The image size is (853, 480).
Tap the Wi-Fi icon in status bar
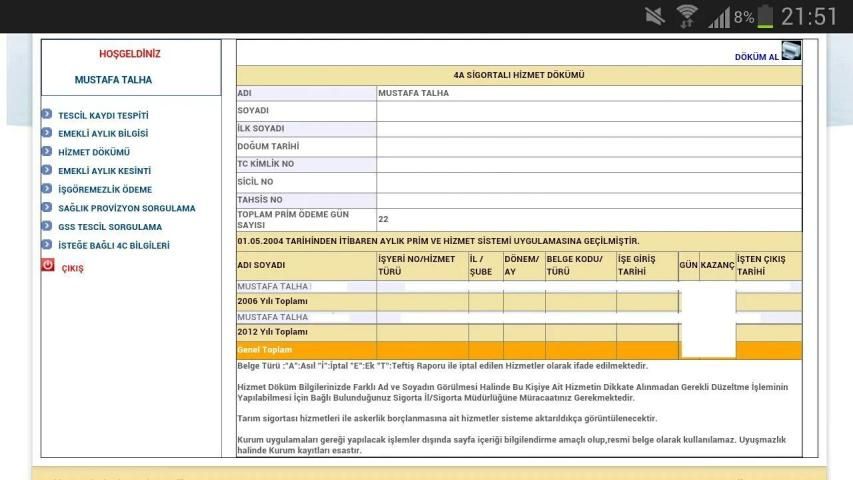(x=687, y=17)
